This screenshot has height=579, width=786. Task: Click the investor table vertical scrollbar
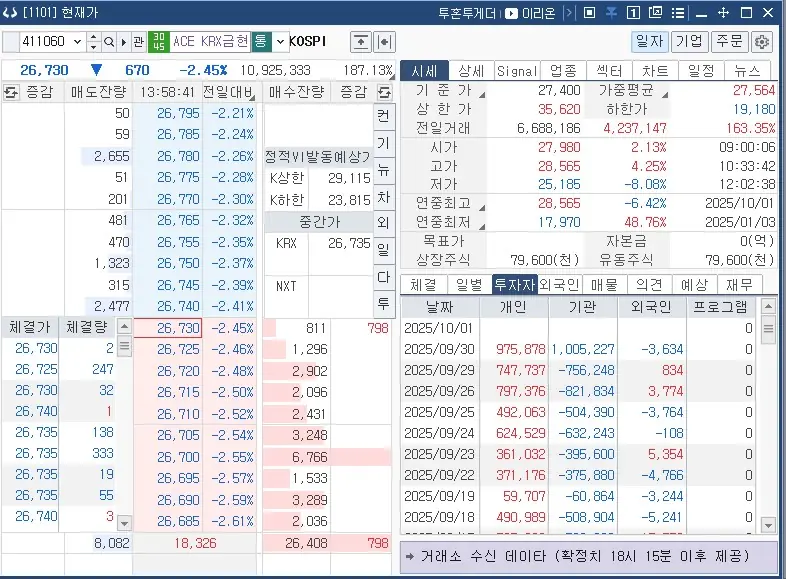pos(768,420)
